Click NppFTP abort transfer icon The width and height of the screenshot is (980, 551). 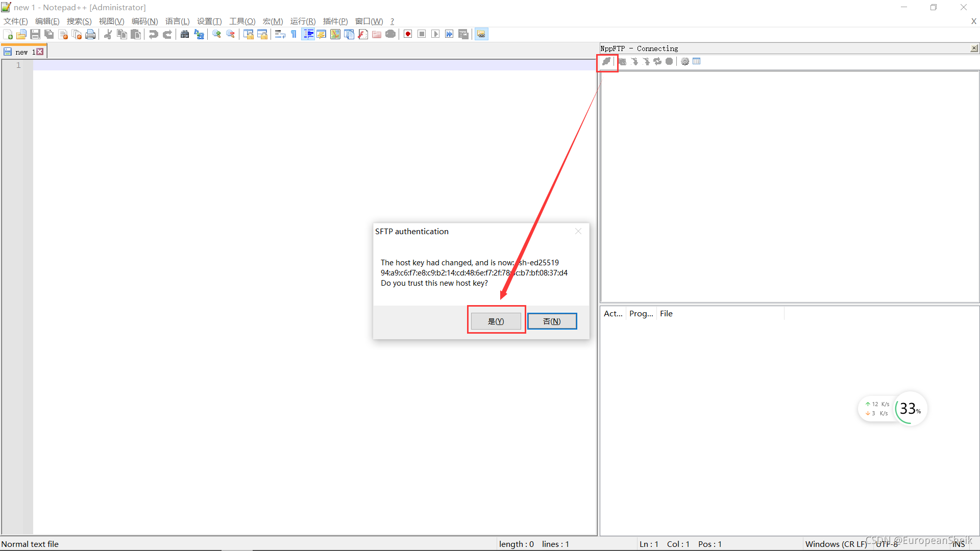pyautogui.click(x=669, y=61)
